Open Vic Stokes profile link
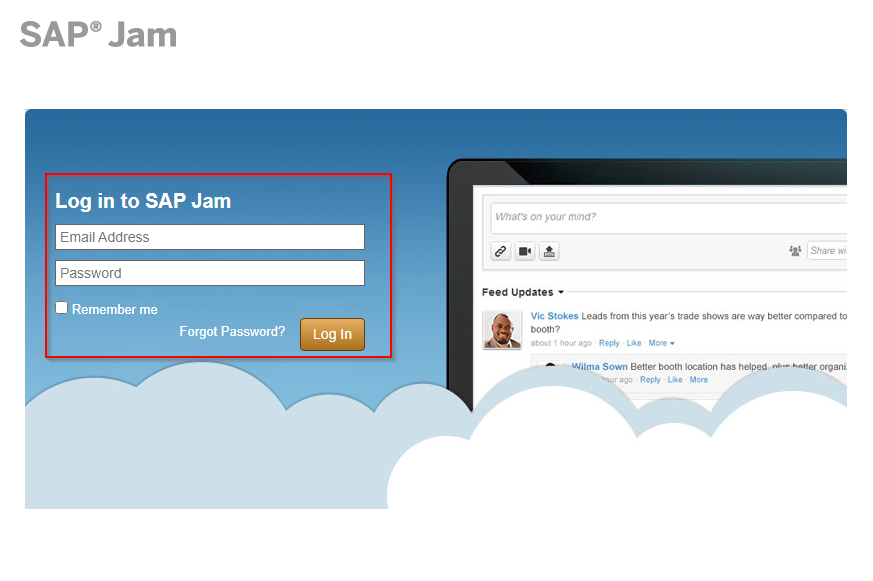This screenshot has height=581, width=873. (x=555, y=316)
